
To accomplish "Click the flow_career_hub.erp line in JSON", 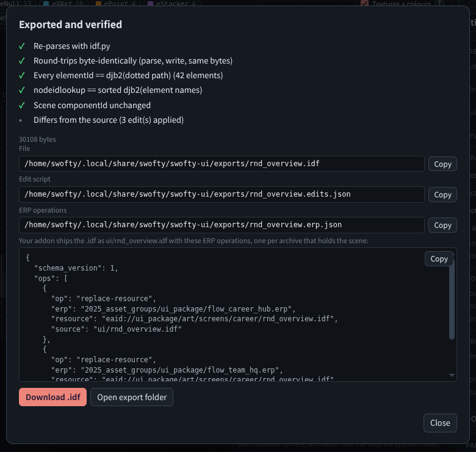I will point(173,309).
